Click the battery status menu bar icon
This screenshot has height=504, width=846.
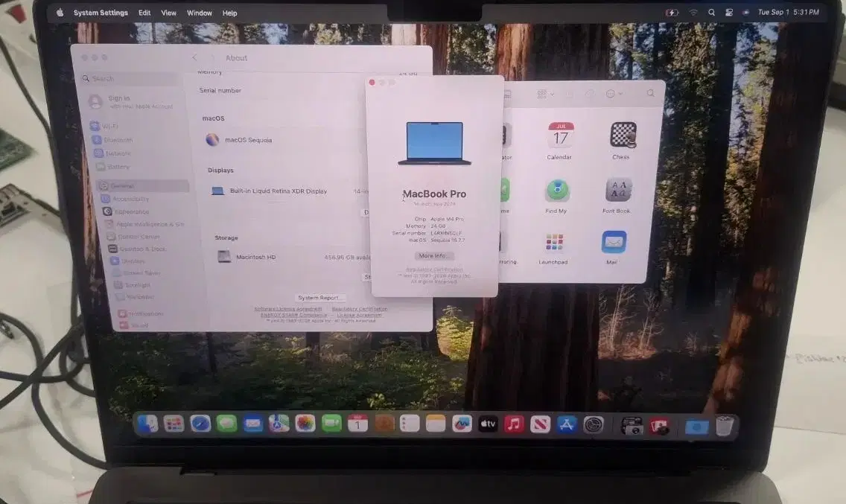pyautogui.click(x=672, y=12)
